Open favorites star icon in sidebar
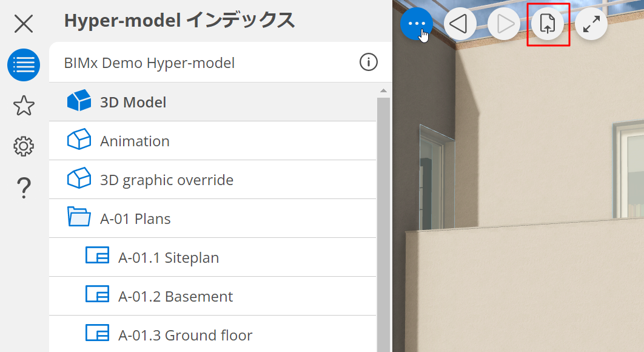Viewport: 644px width, 352px height. 24,106
